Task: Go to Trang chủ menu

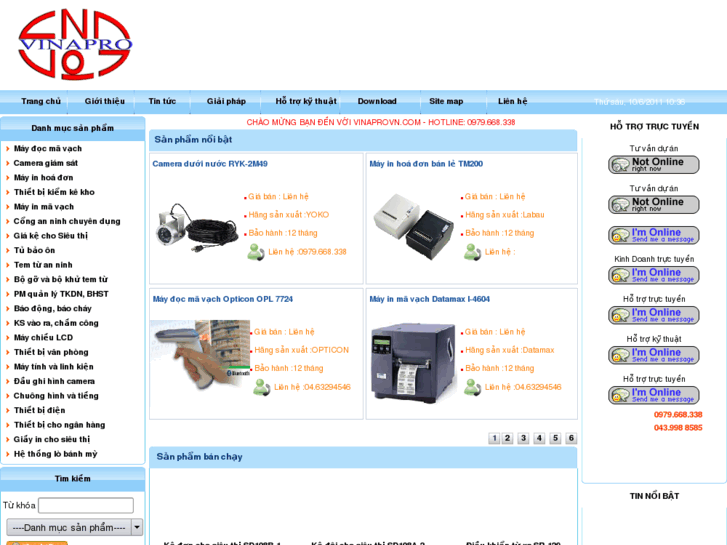Action: point(41,101)
